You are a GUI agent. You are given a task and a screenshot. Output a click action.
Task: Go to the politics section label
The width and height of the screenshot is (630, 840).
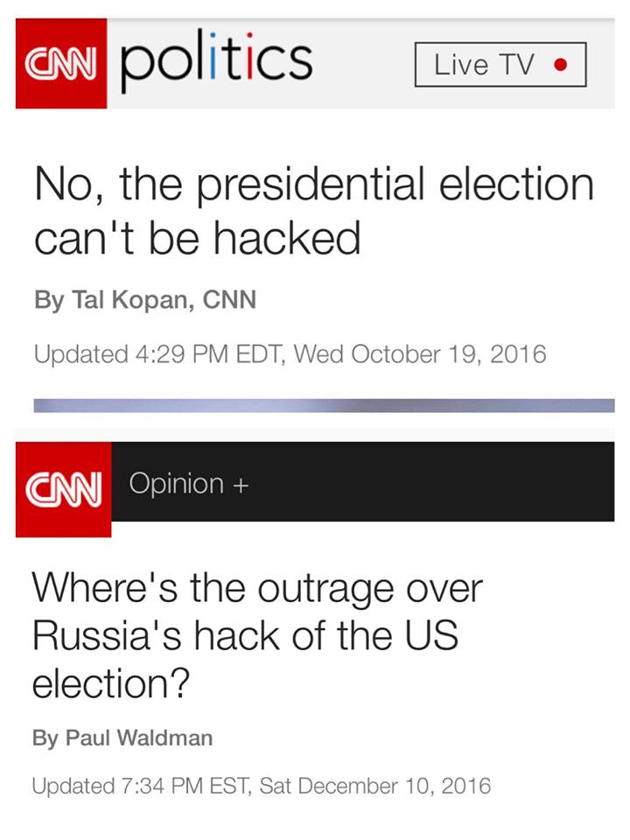pyautogui.click(x=214, y=61)
